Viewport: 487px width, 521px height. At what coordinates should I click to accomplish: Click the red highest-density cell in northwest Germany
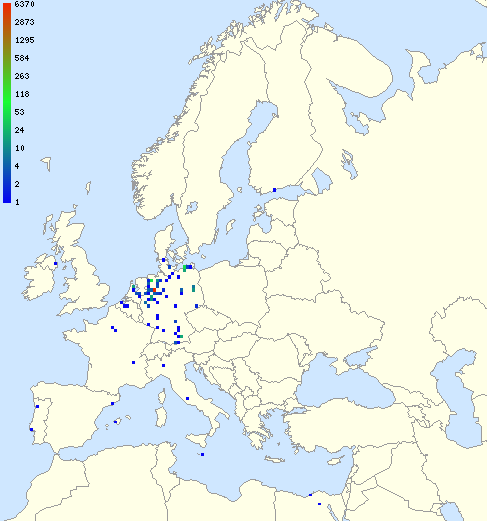click(154, 290)
